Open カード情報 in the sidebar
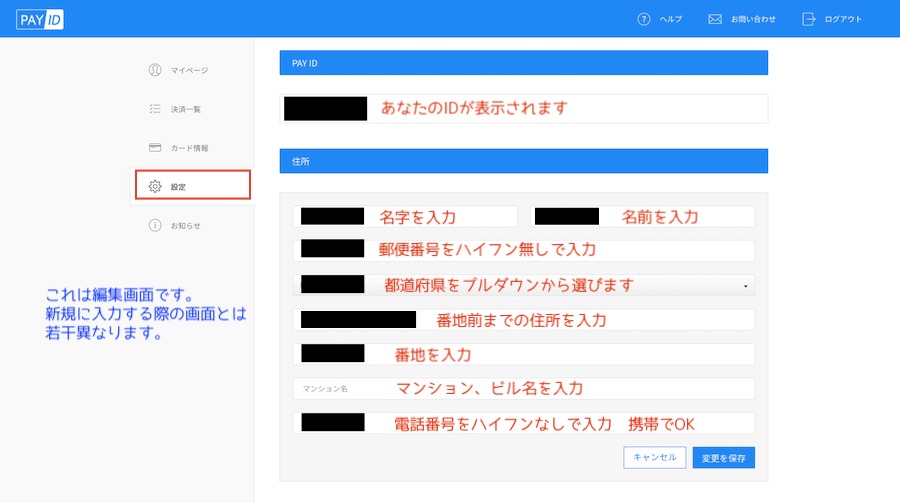 (x=189, y=148)
